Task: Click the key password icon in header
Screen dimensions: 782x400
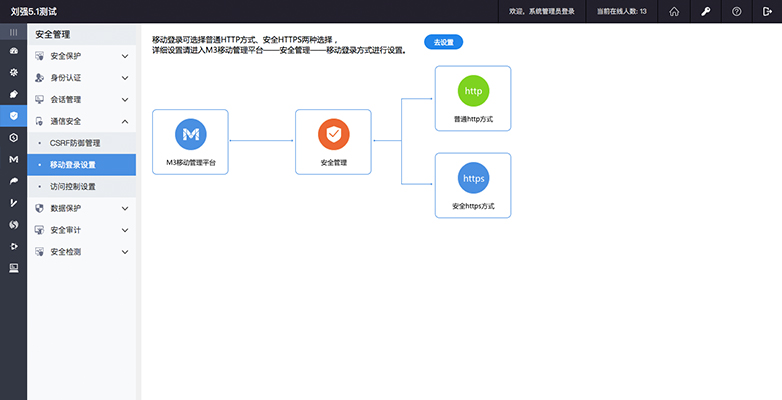Action: tap(705, 11)
